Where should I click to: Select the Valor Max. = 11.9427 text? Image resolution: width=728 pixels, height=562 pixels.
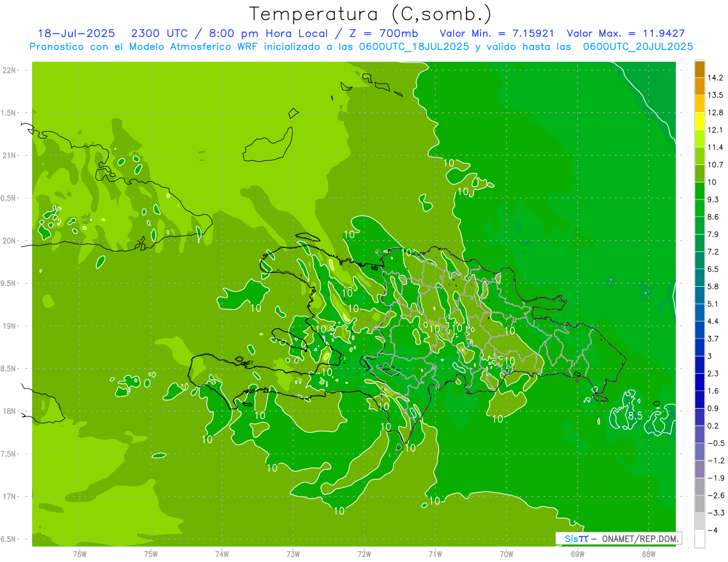pyautogui.click(x=625, y=33)
